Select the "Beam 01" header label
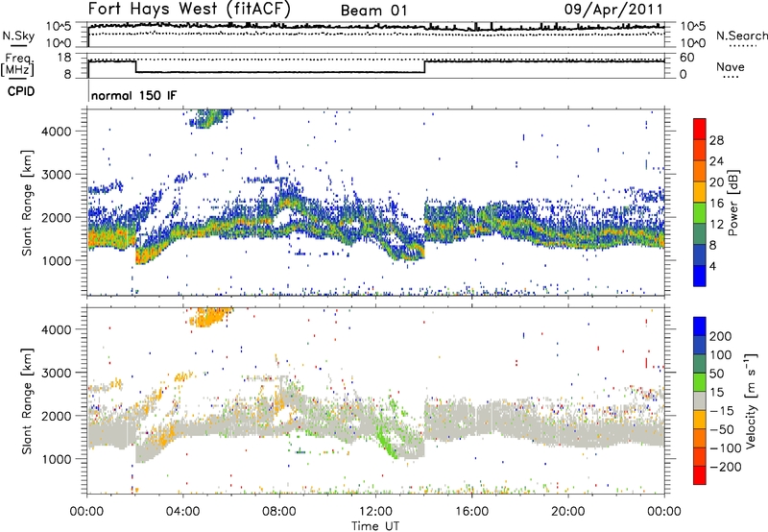Screen dimensions: 768x532 (x=373, y=11)
